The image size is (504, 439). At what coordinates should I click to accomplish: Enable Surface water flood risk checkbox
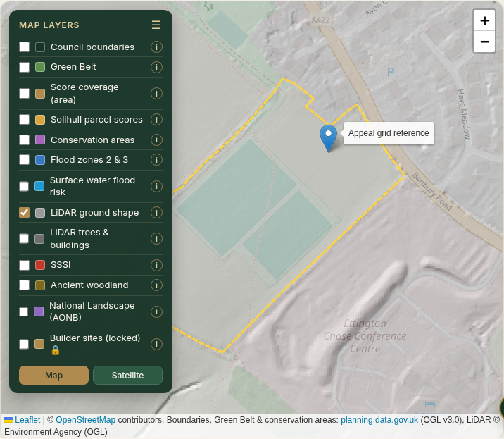click(24, 186)
